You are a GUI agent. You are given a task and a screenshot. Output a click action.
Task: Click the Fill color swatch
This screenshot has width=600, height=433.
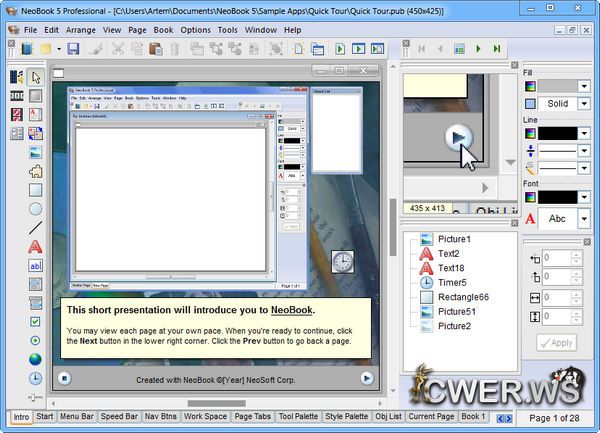pos(564,87)
